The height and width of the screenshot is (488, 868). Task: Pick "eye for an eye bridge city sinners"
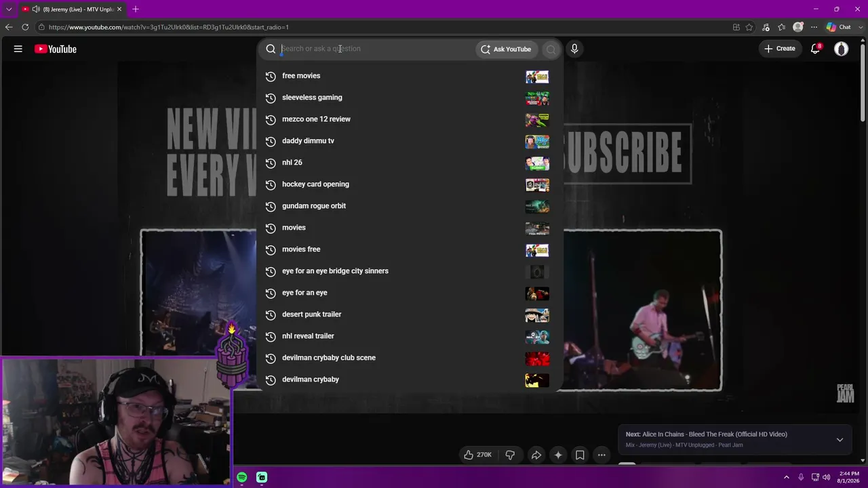click(x=410, y=271)
